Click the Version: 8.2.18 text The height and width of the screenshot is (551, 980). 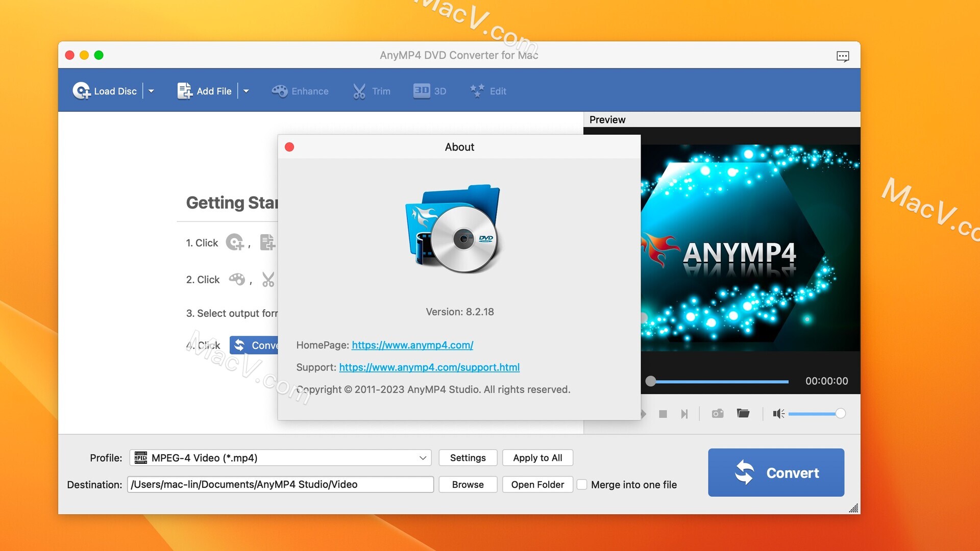point(460,312)
